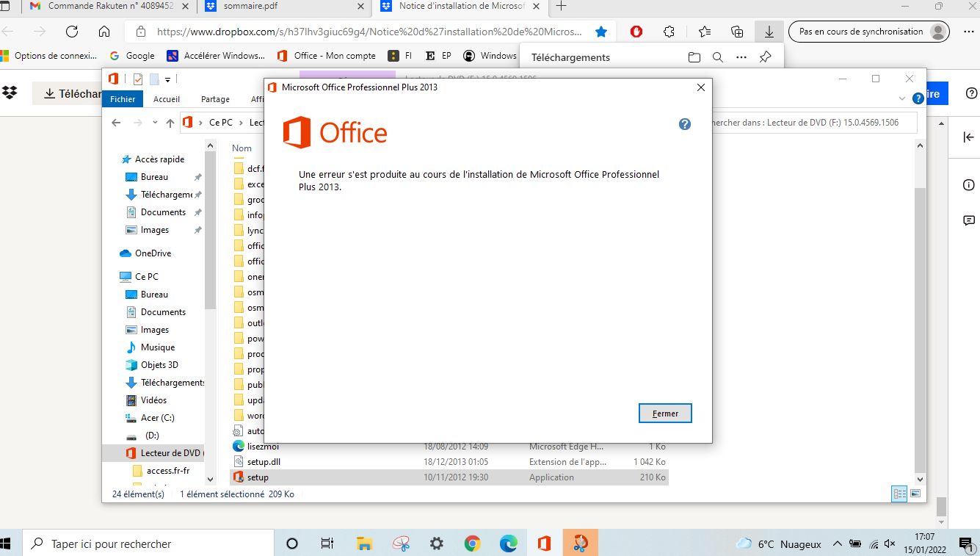Toggle the favorite star in the address bar
The height and width of the screenshot is (556, 980).
pyautogui.click(x=601, y=32)
